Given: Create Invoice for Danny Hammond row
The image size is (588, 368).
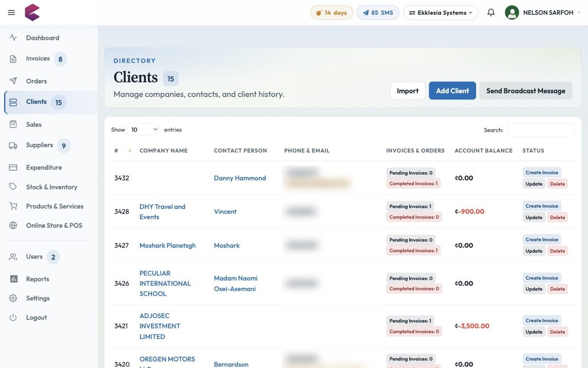Looking at the screenshot, I should pyautogui.click(x=542, y=173).
